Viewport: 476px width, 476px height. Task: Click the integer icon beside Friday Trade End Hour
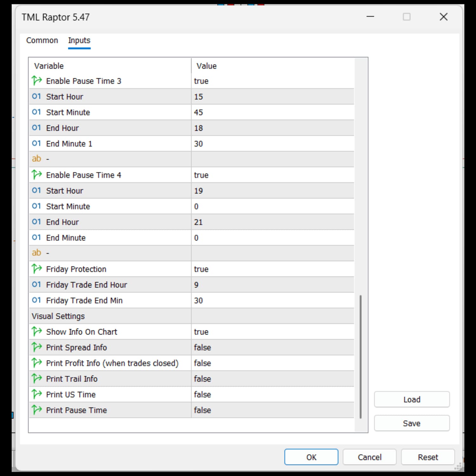click(36, 285)
